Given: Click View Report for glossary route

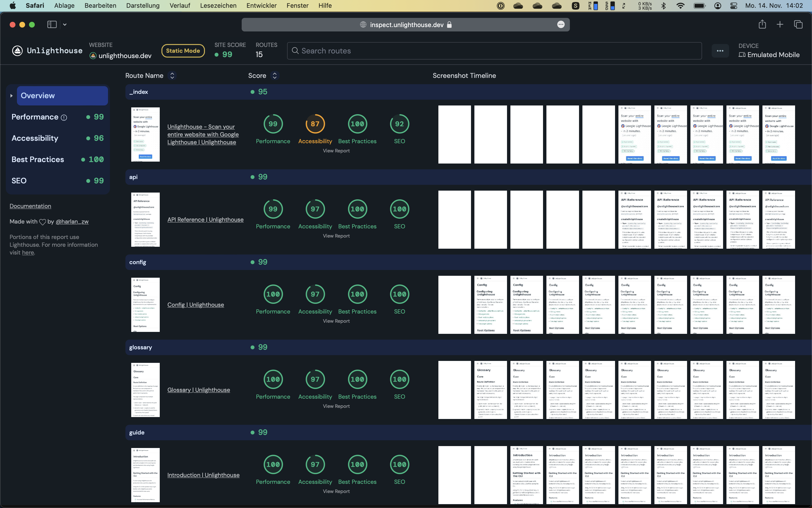Looking at the screenshot, I should (x=336, y=406).
